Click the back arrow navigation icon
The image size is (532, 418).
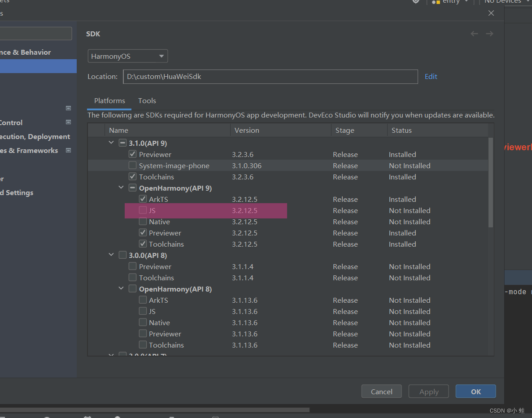coord(474,34)
